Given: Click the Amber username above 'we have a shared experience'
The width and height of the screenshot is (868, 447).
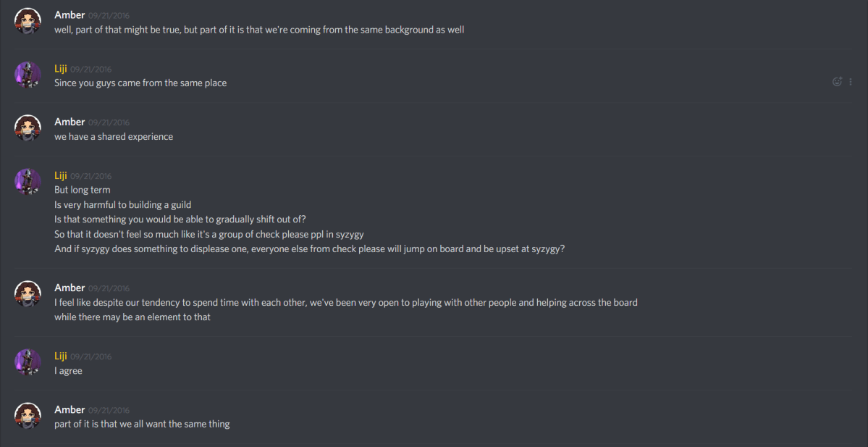Looking at the screenshot, I should tap(69, 121).
